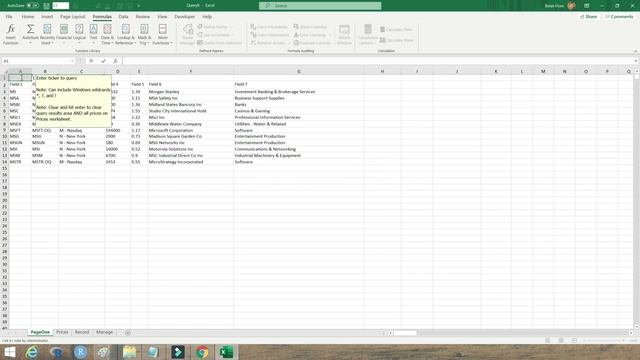Open the Developer tab

pos(184,17)
